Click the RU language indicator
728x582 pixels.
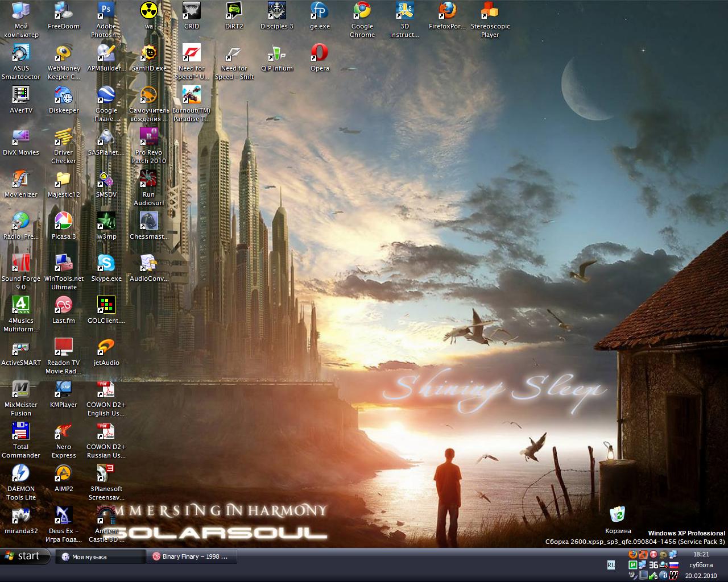tap(611, 565)
